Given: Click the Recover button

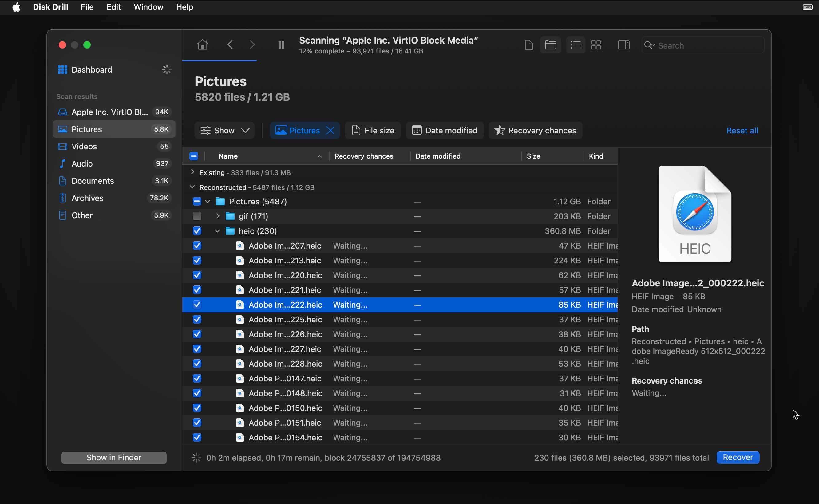Looking at the screenshot, I should point(738,457).
